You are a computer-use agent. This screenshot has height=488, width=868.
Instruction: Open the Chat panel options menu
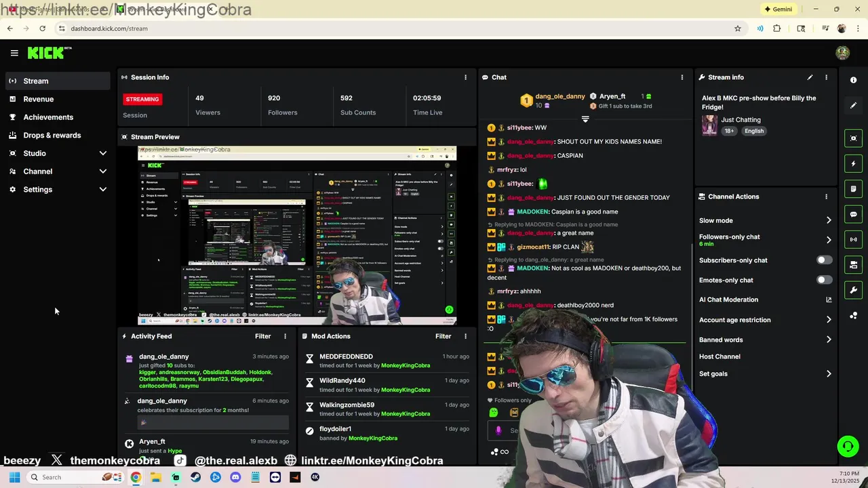682,77
